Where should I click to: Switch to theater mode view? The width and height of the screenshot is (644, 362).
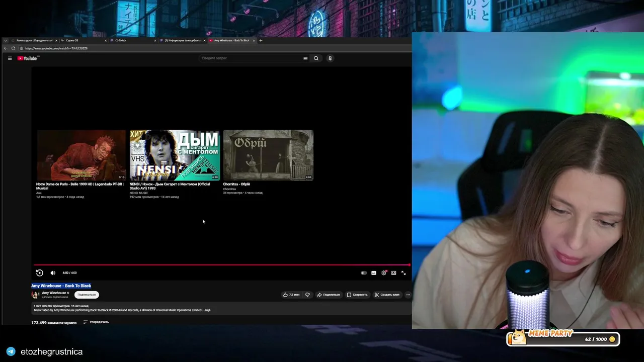[x=393, y=273]
